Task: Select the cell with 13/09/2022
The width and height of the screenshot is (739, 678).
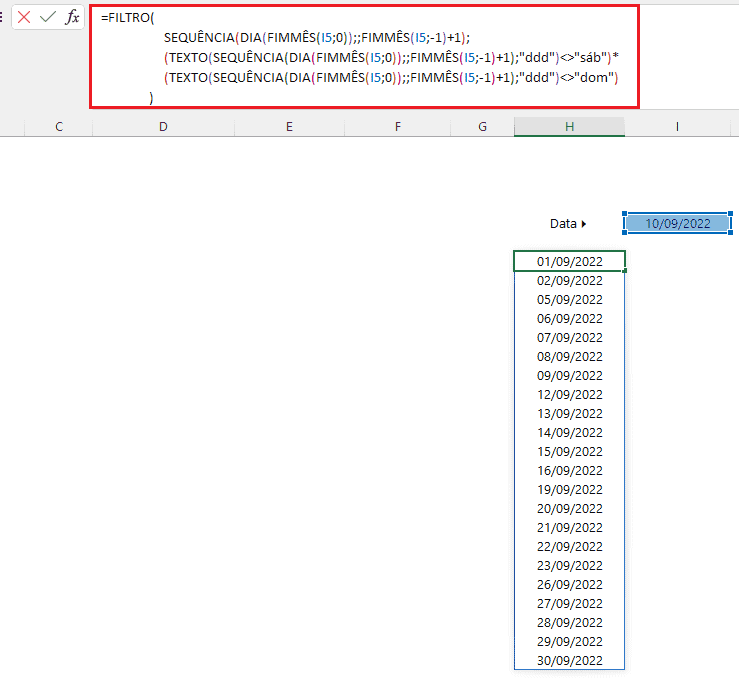Action: tap(569, 414)
